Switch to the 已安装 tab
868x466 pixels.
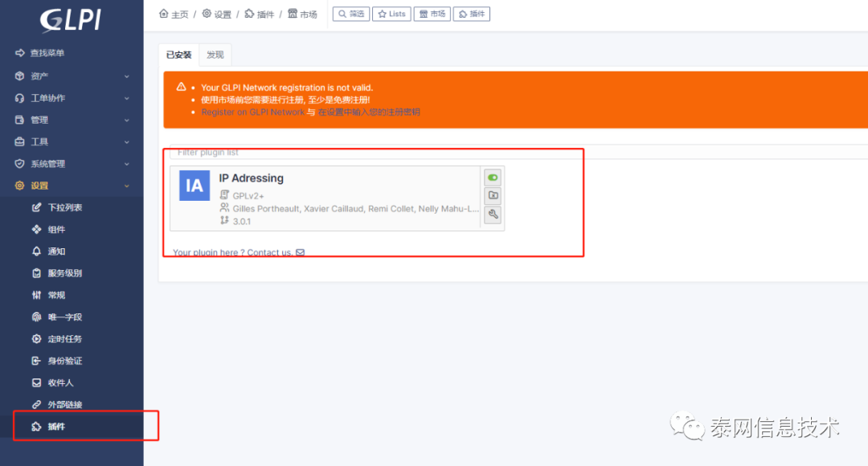point(178,55)
